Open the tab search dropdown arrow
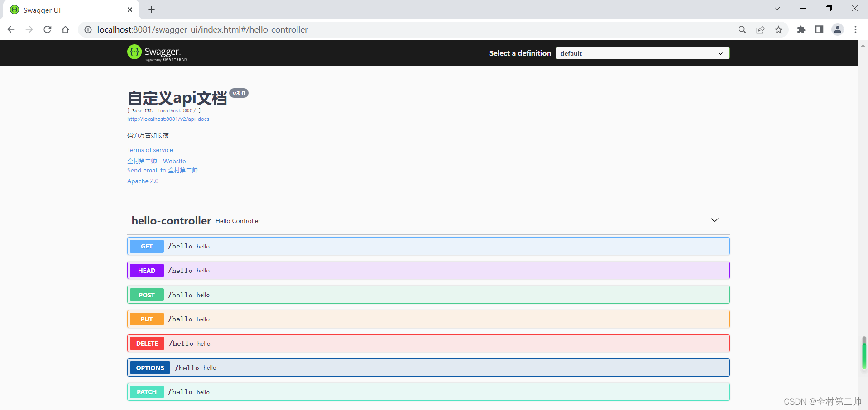 point(777,9)
